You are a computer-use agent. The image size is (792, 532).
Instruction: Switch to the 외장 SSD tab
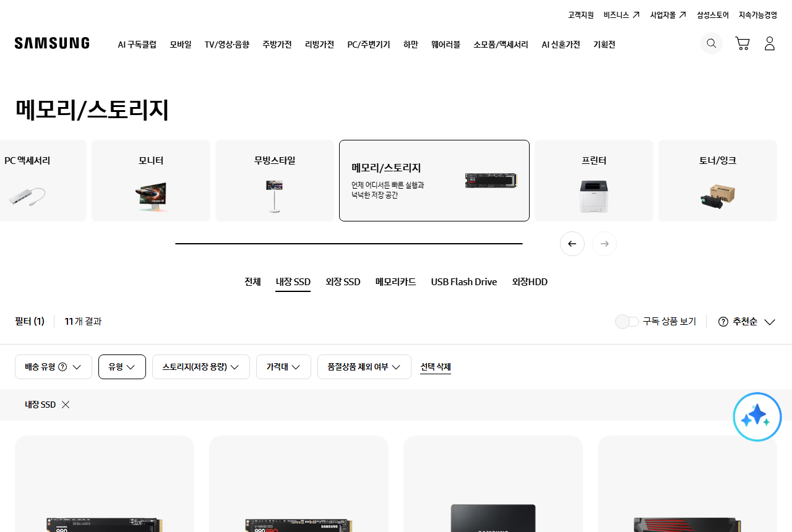tap(343, 282)
